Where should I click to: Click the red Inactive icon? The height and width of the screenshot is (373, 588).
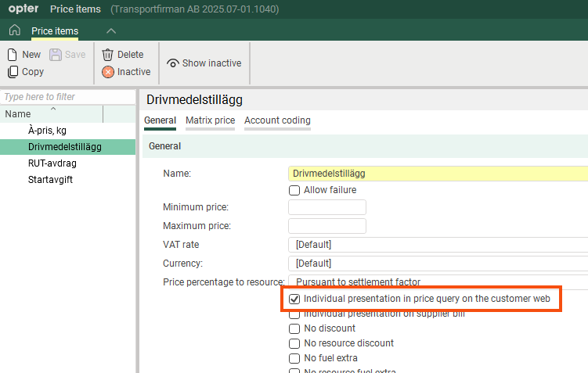[x=108, y=72]
